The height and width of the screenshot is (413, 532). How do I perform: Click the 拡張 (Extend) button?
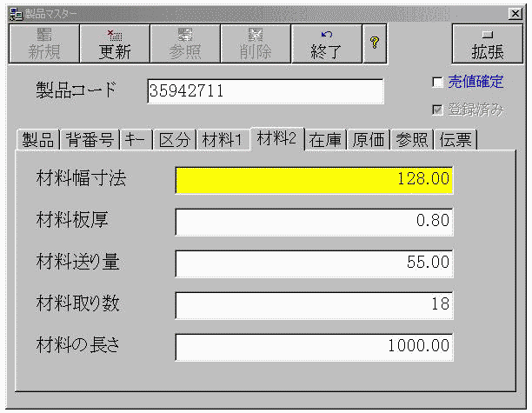pyautogui.click(x=487, y=43)
